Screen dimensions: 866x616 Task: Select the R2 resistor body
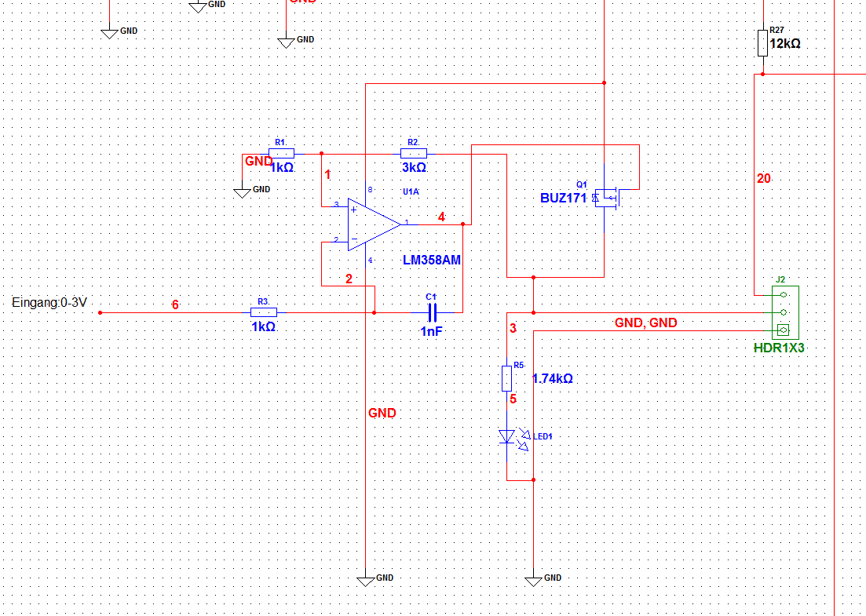[414, 154]
